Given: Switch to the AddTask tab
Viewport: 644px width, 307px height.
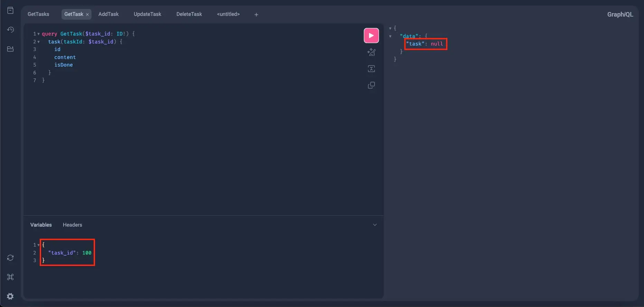Looking at the screenshot, I should 108,14.
